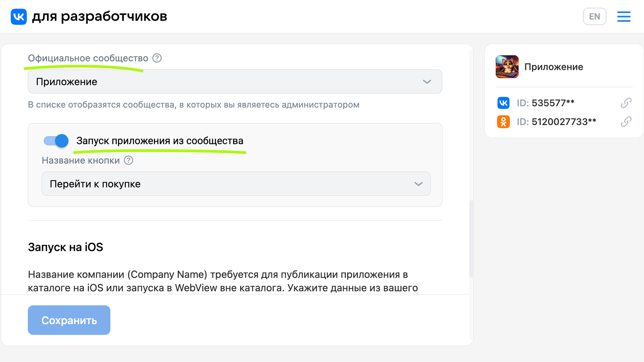
Task: Click the для разработчиков header title
Action: point(100,17)
